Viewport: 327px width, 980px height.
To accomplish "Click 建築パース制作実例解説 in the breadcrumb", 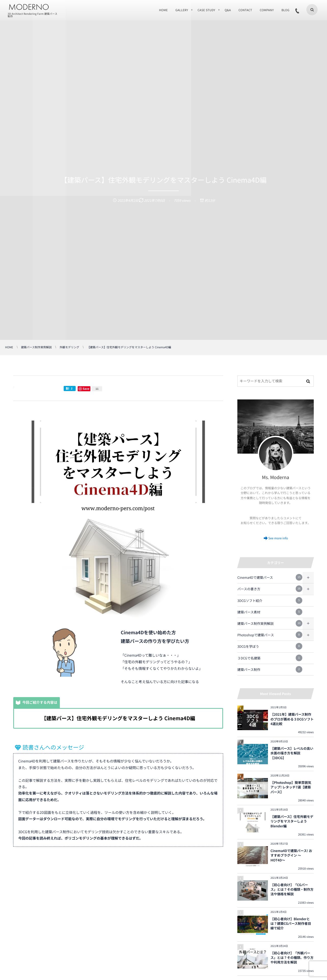I will (36, 347).
